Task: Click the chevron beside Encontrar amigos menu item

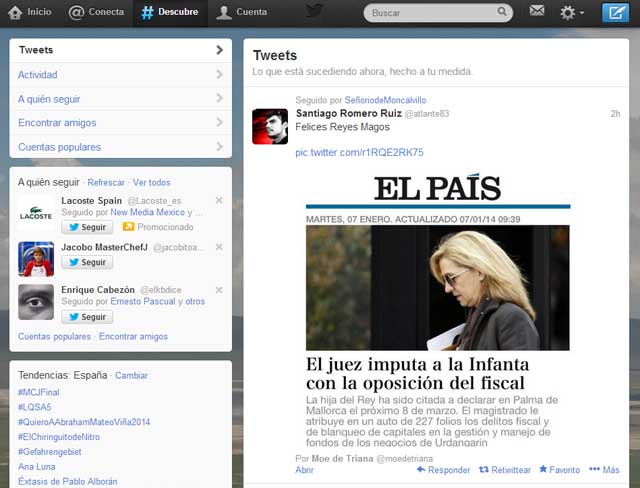Action: coord(220,122)
